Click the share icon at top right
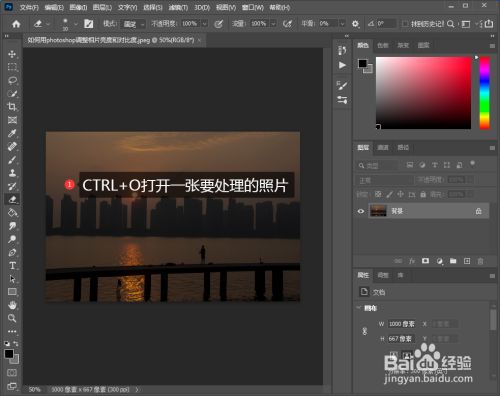 point(489,23)
